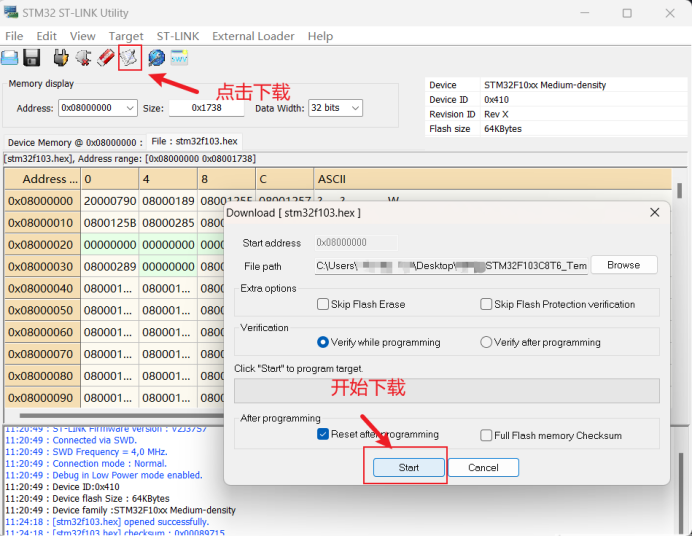Image resolution: width=692 pixels, height=536 pixels.
Task: Click the Program verify toolbar icon
Action: click(x=129, y=58)
